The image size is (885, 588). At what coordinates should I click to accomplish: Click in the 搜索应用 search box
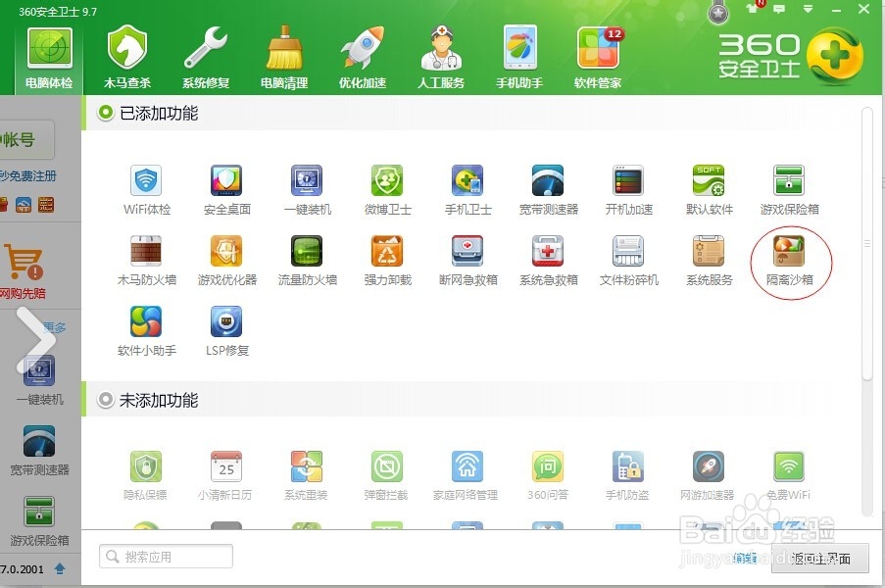click(x=166, y=557)
